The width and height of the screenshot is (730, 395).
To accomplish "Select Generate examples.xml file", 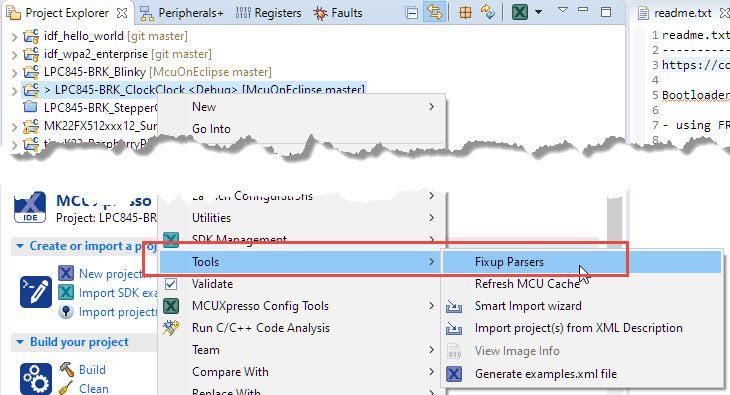I will [x=582, y=374].
